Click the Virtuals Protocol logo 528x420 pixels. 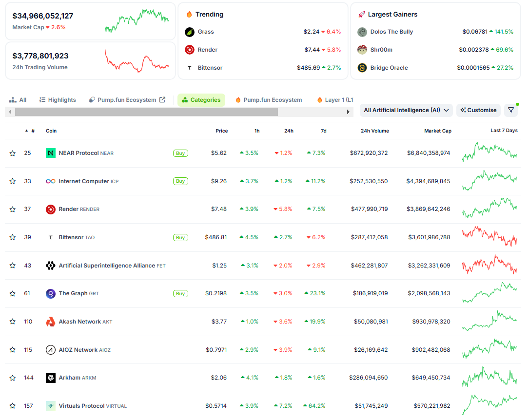point(51,405)
